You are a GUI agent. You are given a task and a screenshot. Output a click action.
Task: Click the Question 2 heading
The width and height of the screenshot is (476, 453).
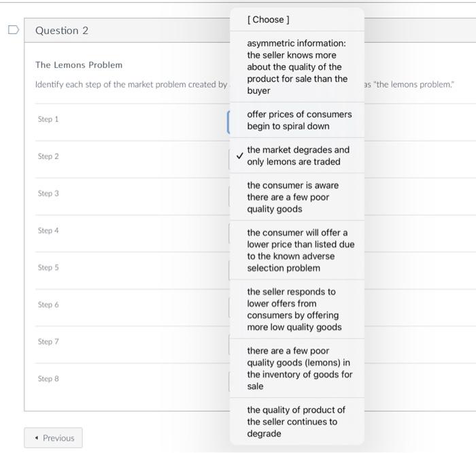point(62,31)
